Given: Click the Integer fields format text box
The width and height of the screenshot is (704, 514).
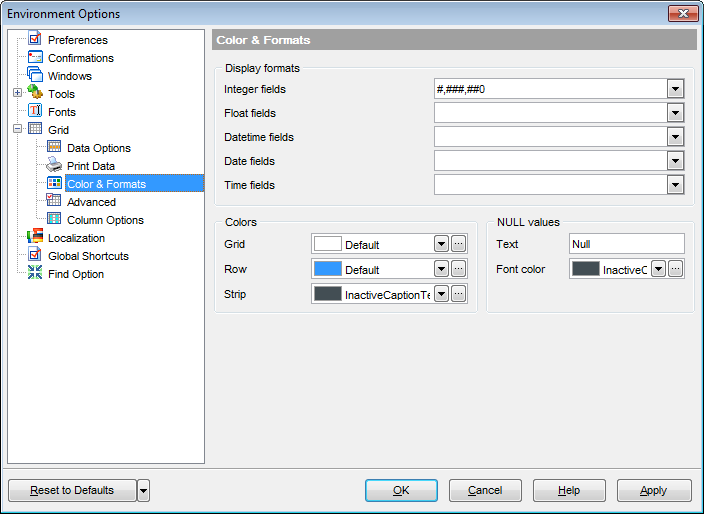Looking at the screenshot, I should [550, 89].
